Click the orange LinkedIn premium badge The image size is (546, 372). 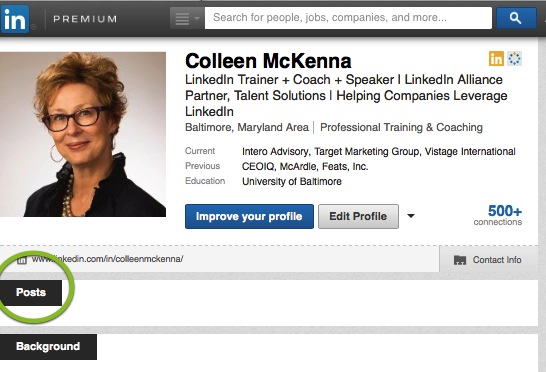496,59
